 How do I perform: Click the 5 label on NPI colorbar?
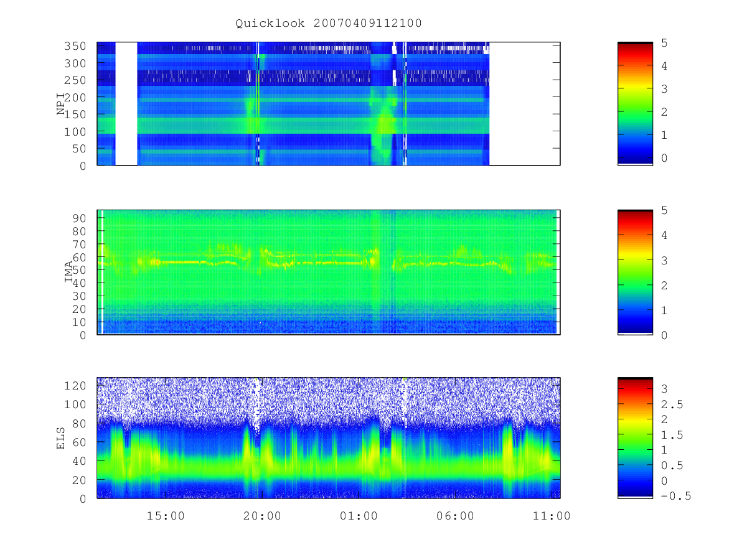click(x=664, y=43)
